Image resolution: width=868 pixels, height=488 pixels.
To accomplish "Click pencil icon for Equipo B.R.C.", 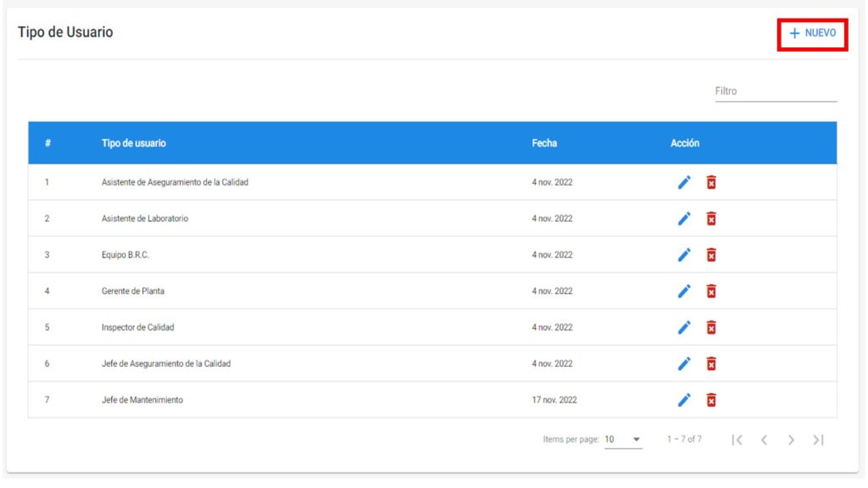I will click(x=684, y=255).
